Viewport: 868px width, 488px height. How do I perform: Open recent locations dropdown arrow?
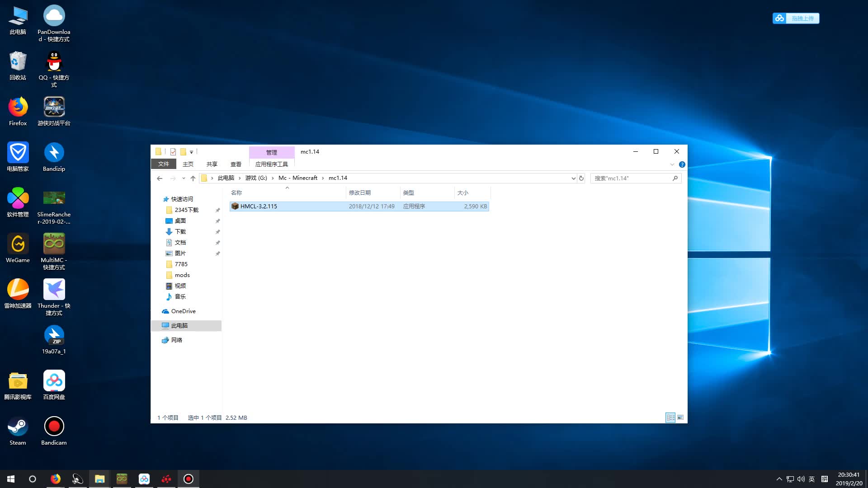pos(184,178)
